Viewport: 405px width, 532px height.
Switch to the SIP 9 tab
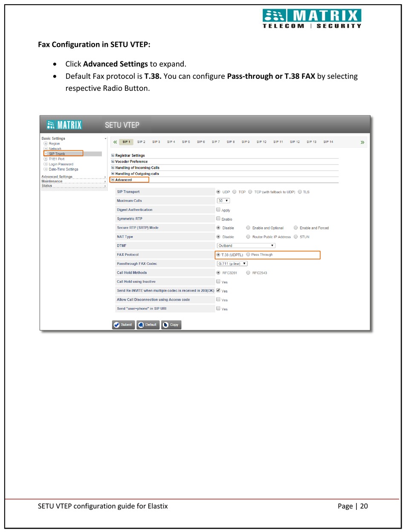246,142
